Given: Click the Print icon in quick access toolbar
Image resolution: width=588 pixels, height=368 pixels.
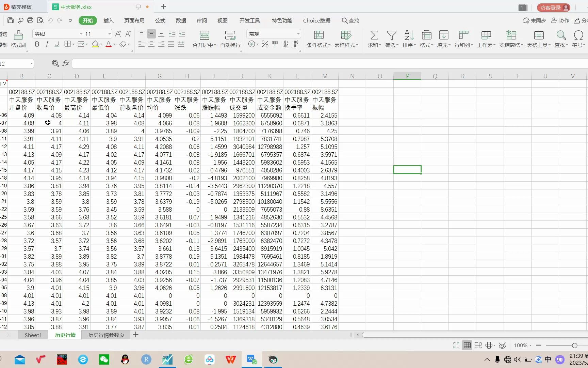Looking at the screenshot, I should [x=30, y=20].
